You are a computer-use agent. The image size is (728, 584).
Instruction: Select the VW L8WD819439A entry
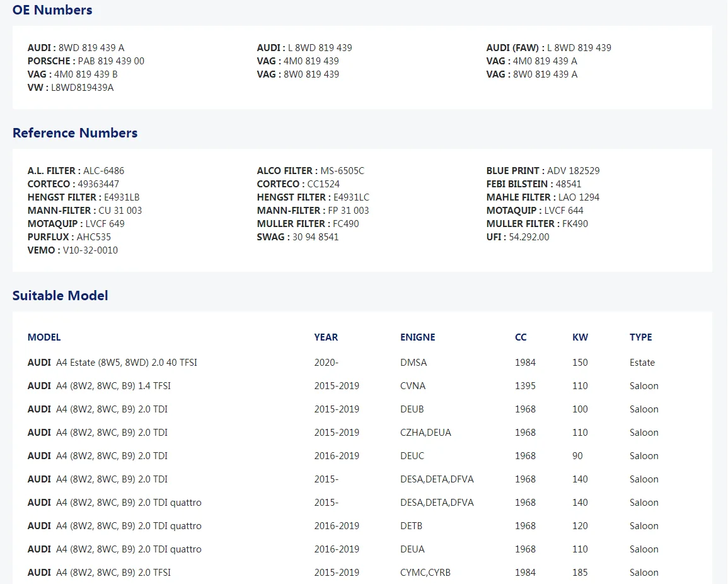[71, 87]
